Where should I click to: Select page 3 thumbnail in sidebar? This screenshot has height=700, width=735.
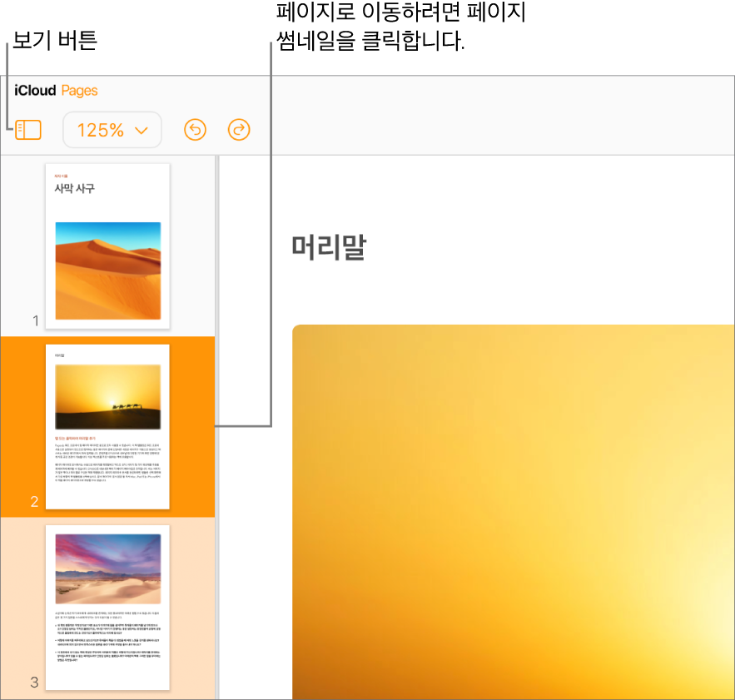click(x=108, y=608)
